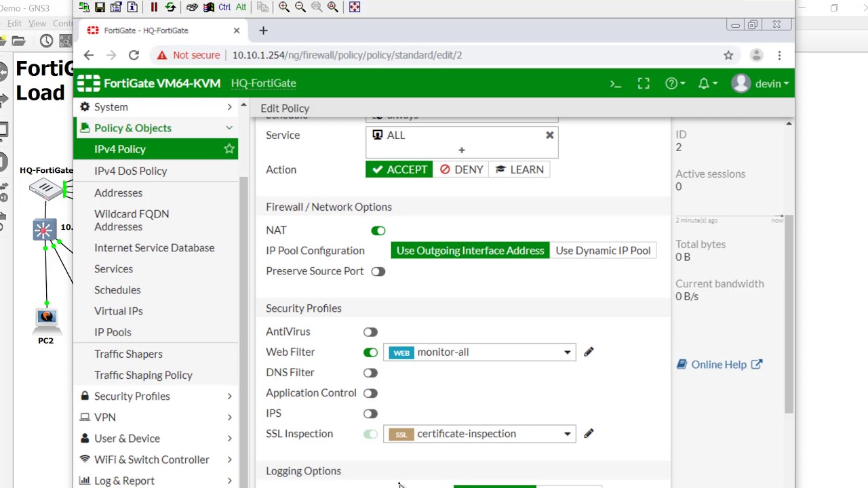
Task: Show connection info icon in the VNC toolbar
Action: [x=132, y=7]
